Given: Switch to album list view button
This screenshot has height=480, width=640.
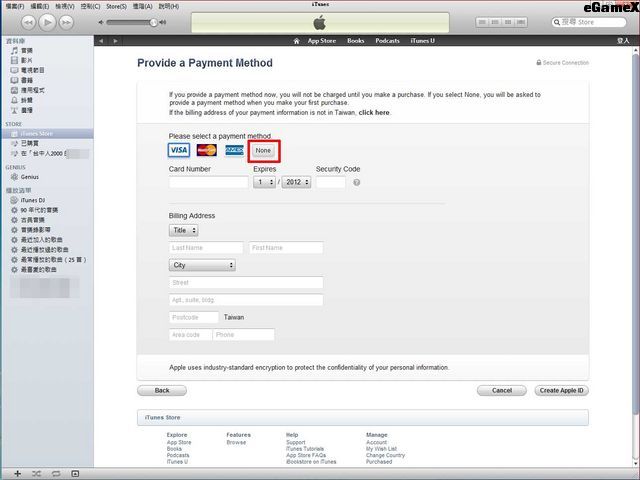Looking at the screenshot, I should pyautogui.click(x=495, y=22).
